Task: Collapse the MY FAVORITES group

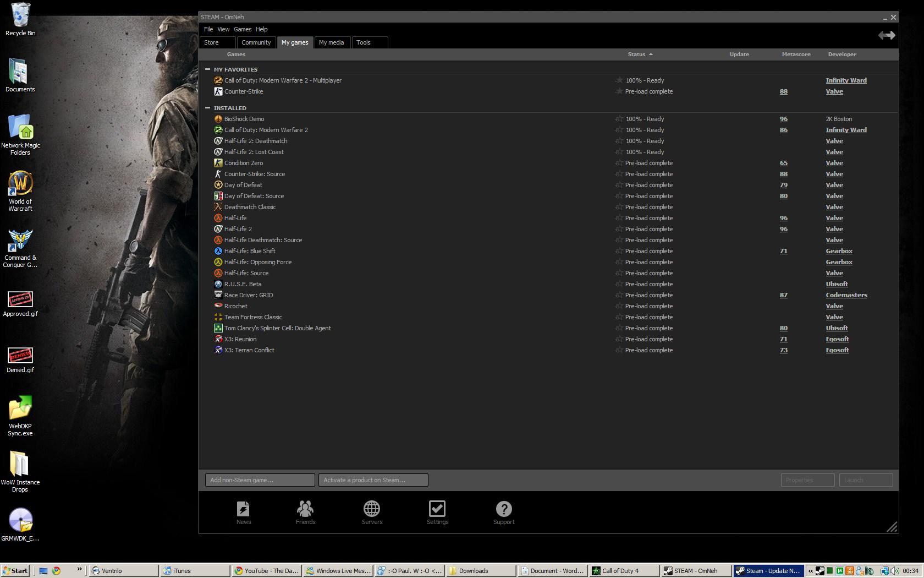Action: [207, 69]
